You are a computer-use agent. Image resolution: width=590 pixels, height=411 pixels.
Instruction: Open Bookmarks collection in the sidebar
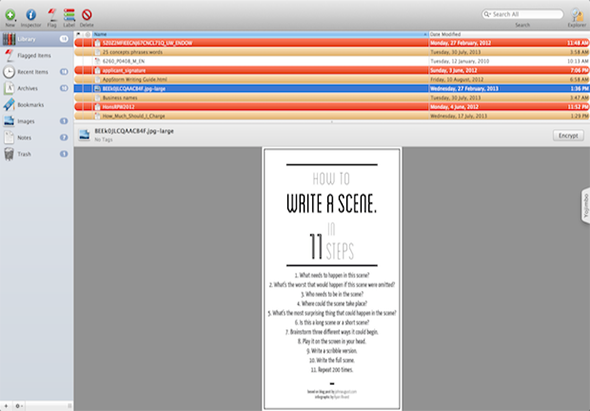click(x=36, y=105)
